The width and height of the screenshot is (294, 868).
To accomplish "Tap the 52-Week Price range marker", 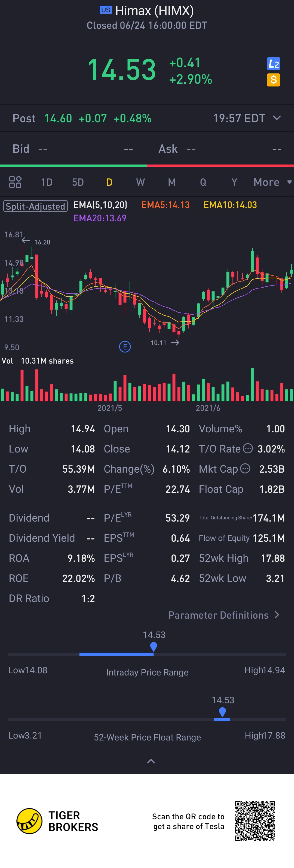I will (x=222, y=712).
